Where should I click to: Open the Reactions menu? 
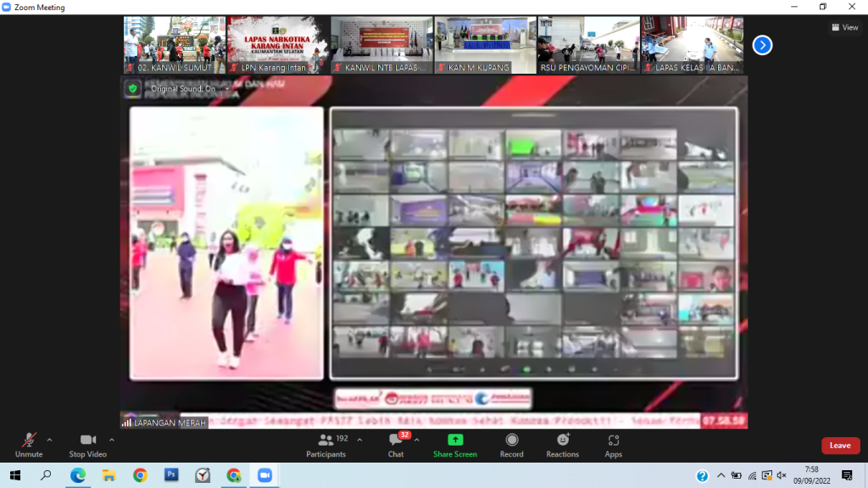point(562,444)
